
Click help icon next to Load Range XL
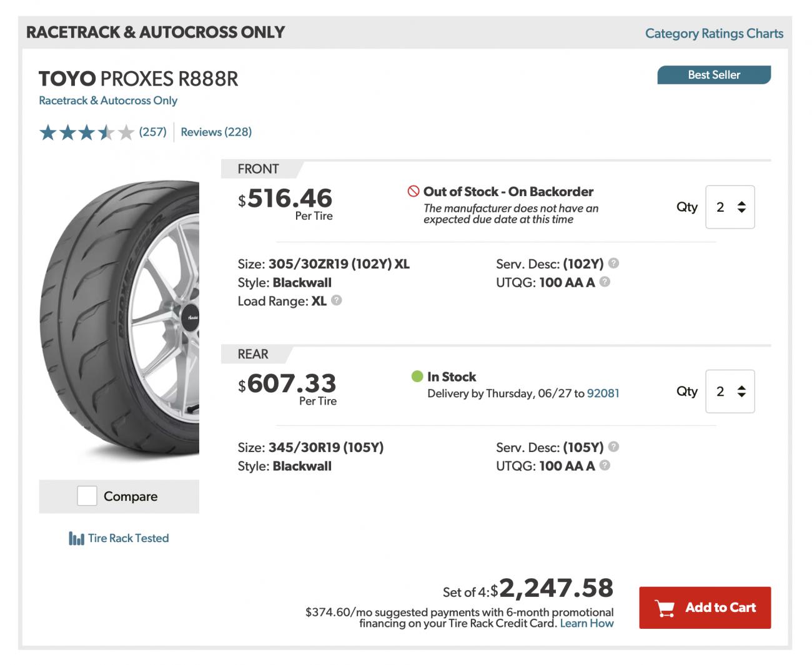click(337, 300)
